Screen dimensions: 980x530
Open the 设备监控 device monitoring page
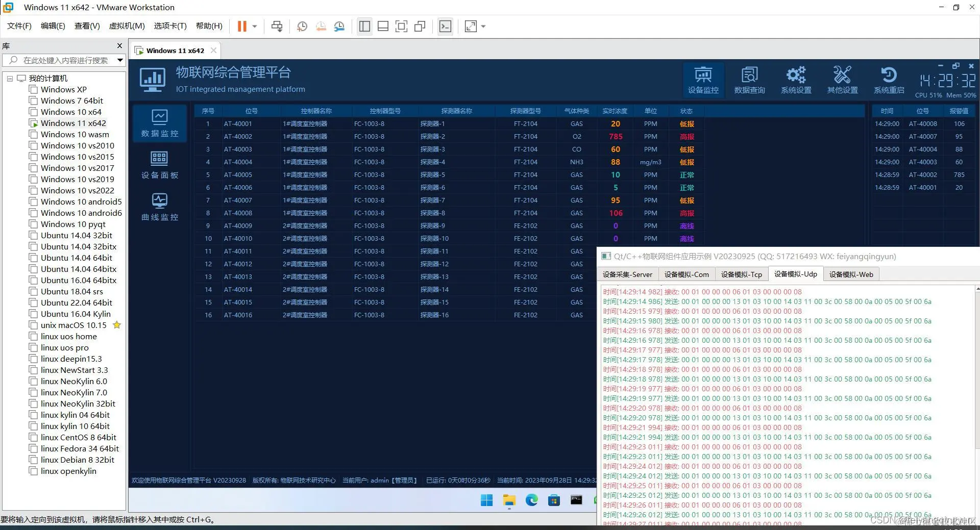pos(703,80)
